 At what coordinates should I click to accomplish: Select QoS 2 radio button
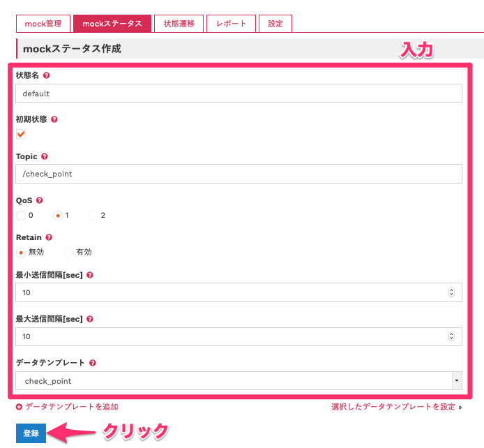pos(93,216)
